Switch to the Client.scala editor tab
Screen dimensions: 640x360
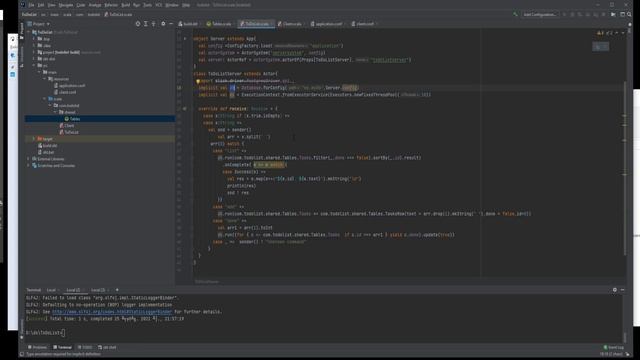(290, 24)
